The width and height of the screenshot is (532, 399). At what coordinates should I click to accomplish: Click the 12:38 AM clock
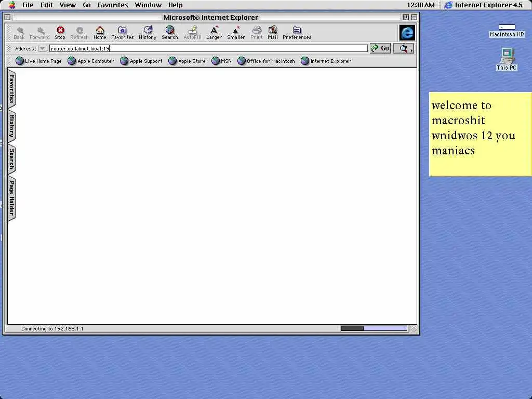pos(421,5)
